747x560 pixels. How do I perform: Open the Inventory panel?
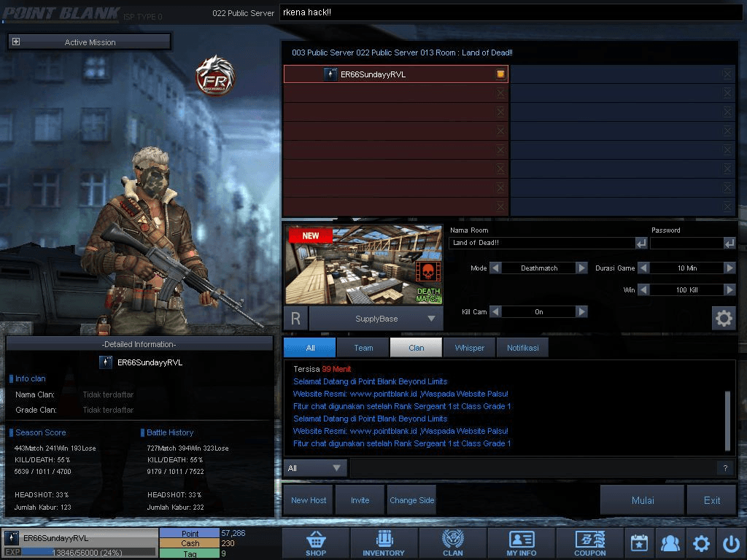(384, 543)
